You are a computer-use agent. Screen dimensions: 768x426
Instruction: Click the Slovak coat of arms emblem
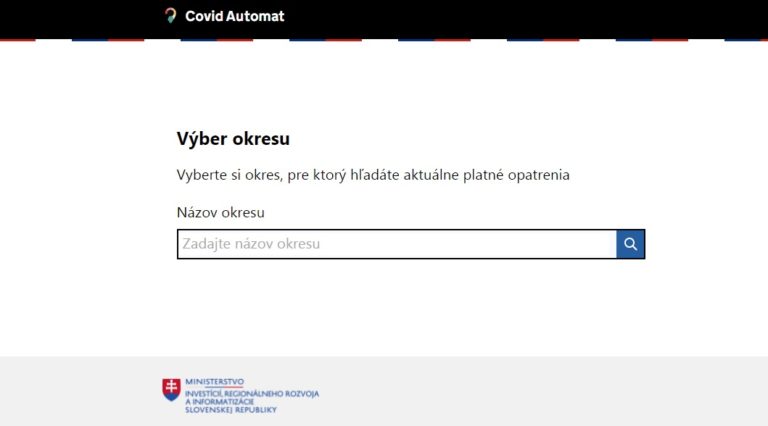171,390
